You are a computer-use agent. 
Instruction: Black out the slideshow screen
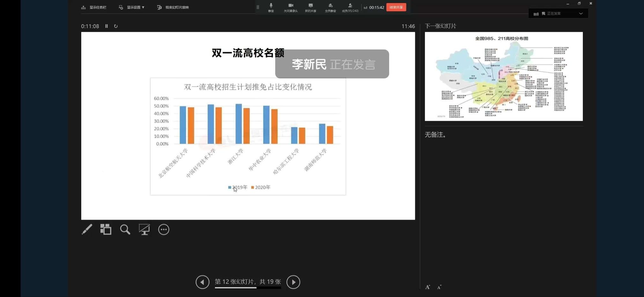144,229
